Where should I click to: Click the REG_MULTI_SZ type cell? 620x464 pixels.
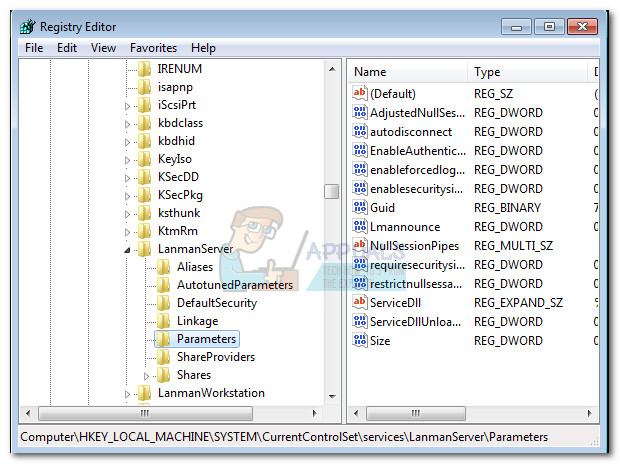[513, 246]
